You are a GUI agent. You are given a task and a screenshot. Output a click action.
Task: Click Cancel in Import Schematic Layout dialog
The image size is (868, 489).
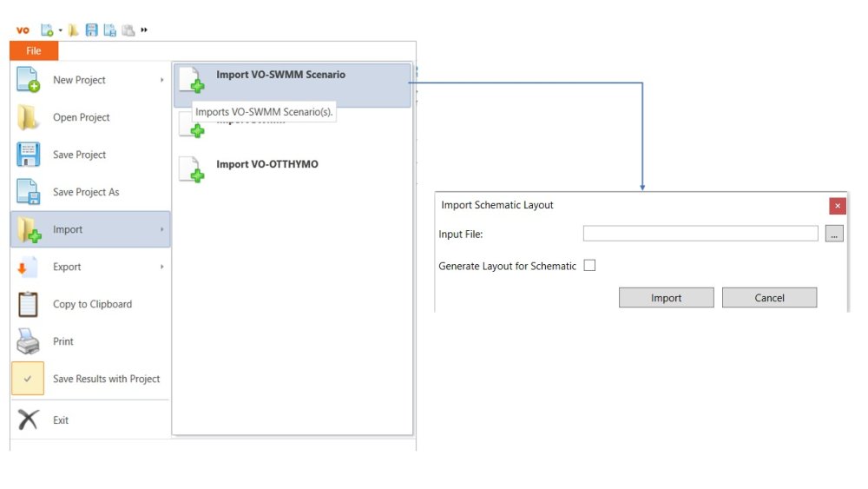[769, 298]
